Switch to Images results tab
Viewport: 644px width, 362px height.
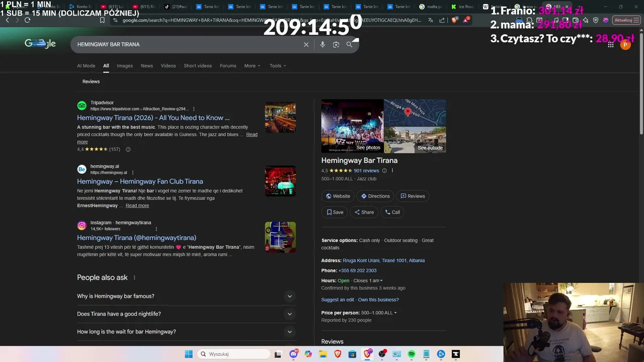point(125,66)
